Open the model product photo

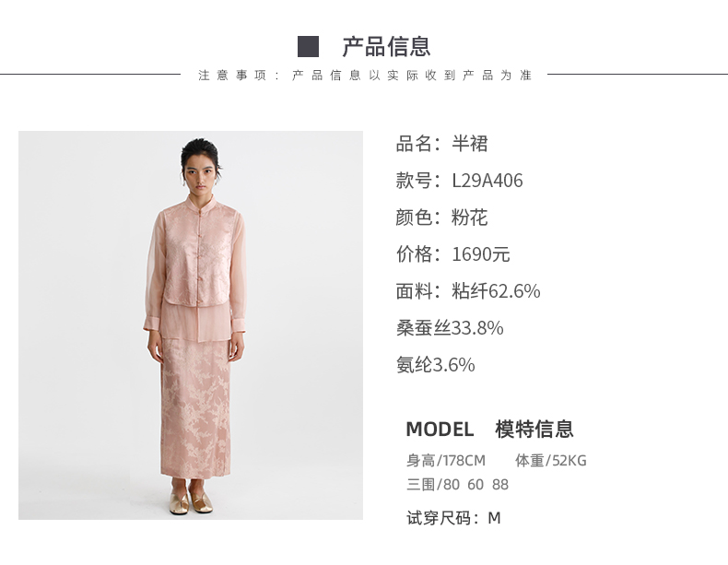[x=191, y=325]
